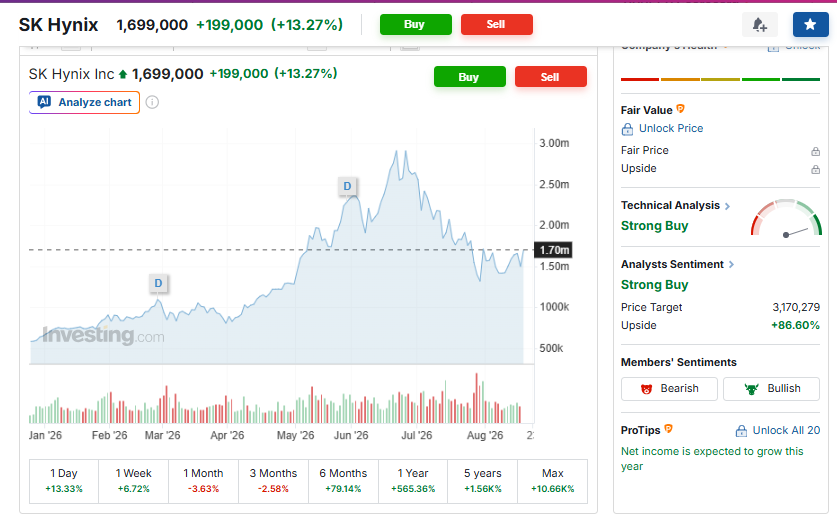Select the 1 Month timeframe tab
837x519 pixels.
203,481
